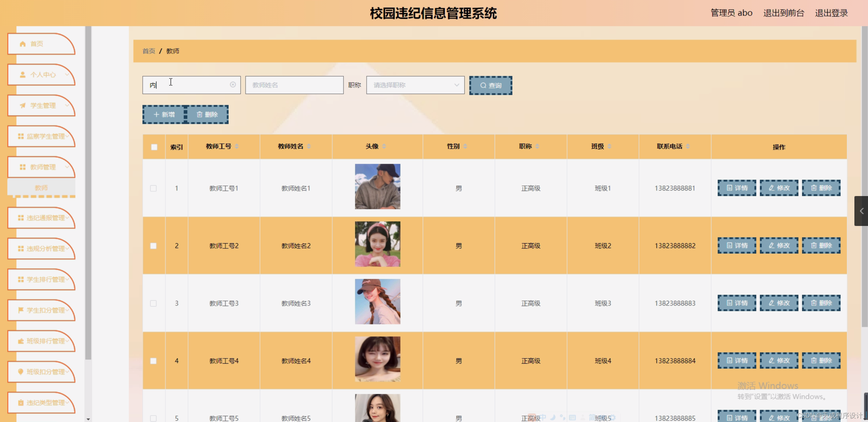Select the 首页 home icon in sidebar
The height and width of the screenshot is (422, 868).
tap(22, 43)
